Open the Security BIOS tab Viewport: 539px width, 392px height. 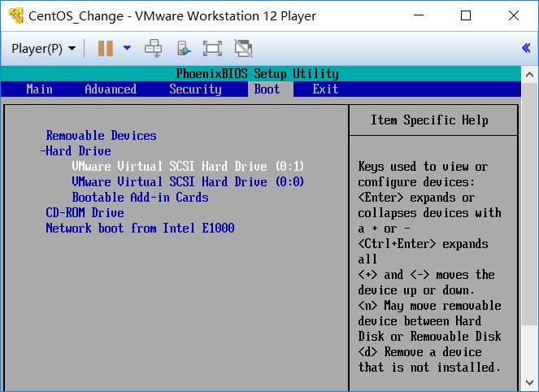(x=195, y=89)
